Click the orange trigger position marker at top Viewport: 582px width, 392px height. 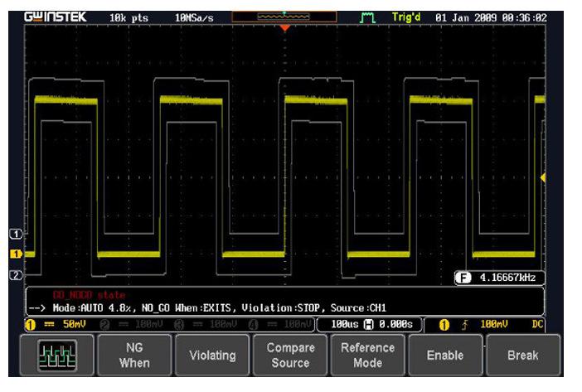point(284,28)
